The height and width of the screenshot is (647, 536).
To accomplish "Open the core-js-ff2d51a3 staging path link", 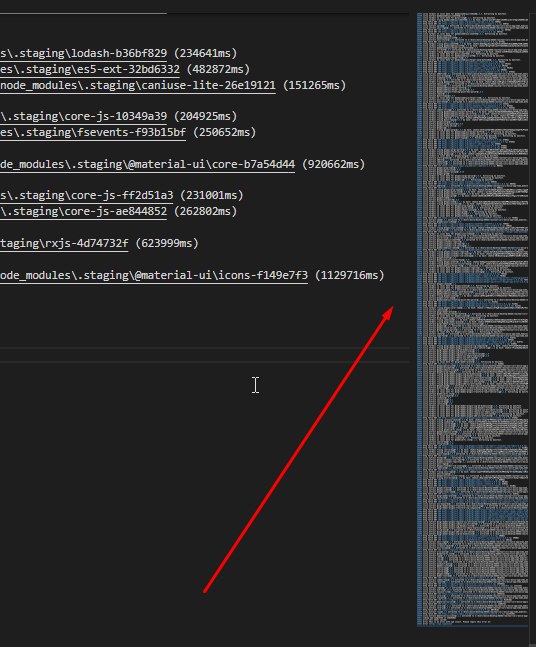I will [87, 195].
